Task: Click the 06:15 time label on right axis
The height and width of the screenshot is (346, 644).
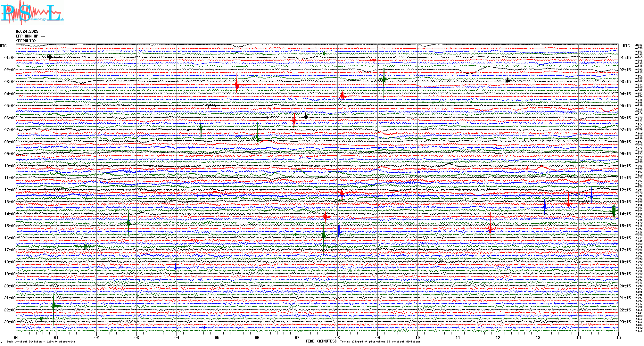Action: 625,118
